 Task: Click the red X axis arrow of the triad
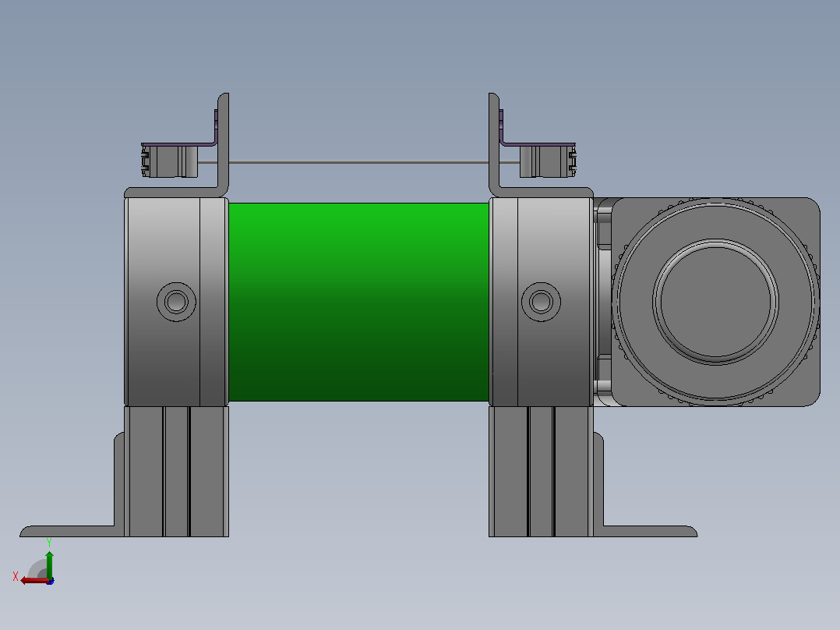(x=34, y=581)
